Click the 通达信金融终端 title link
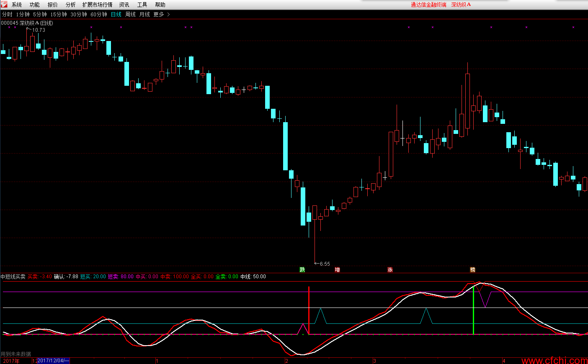588x364 pixels. (428, 5)
